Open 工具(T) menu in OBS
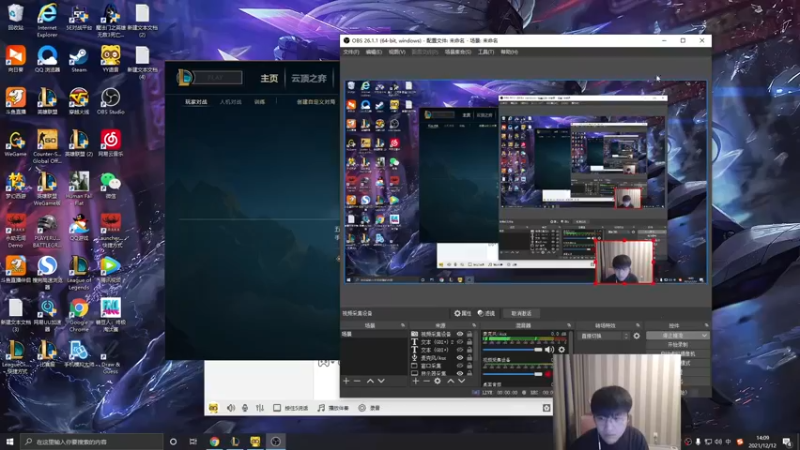 click(x=486, y=52)
